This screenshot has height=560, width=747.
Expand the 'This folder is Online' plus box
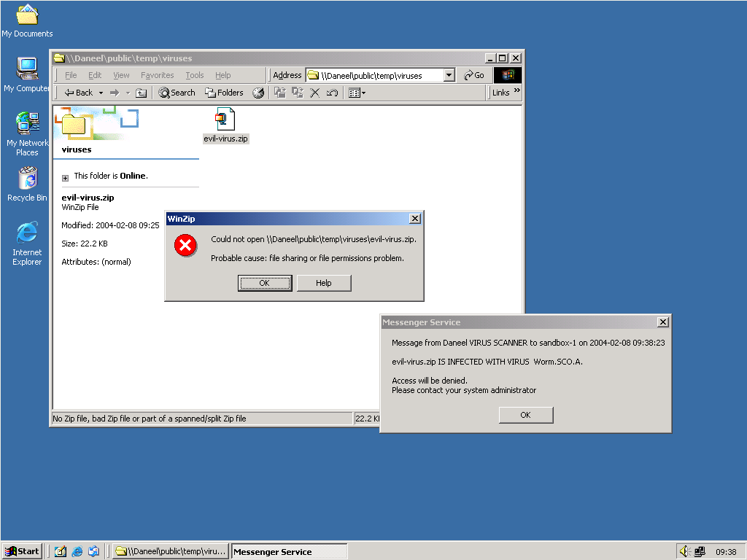tap(65, 178)
